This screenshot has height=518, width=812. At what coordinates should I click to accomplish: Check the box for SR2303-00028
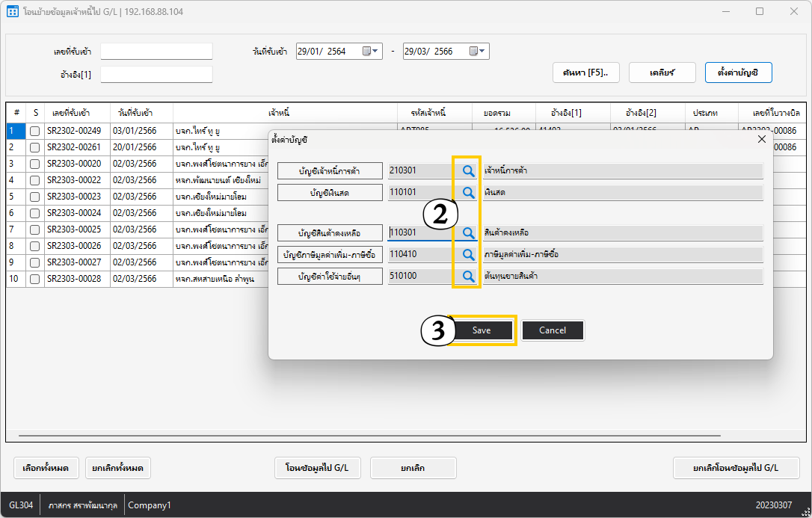click(34, 279)
